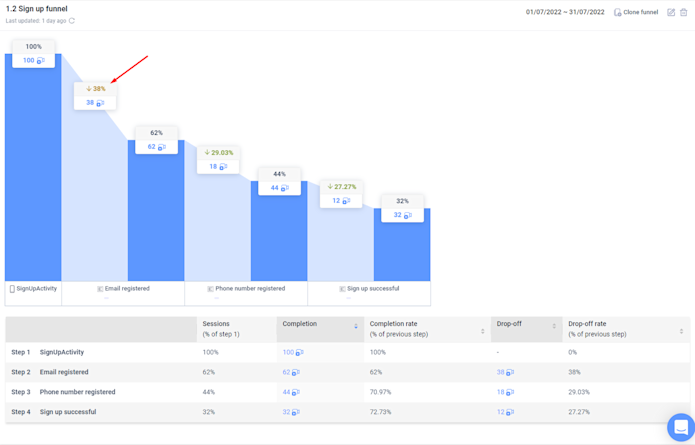Open Step 4 drop-off link 12 in the table
The image size is (695, 445).
[x=505, y=412]
